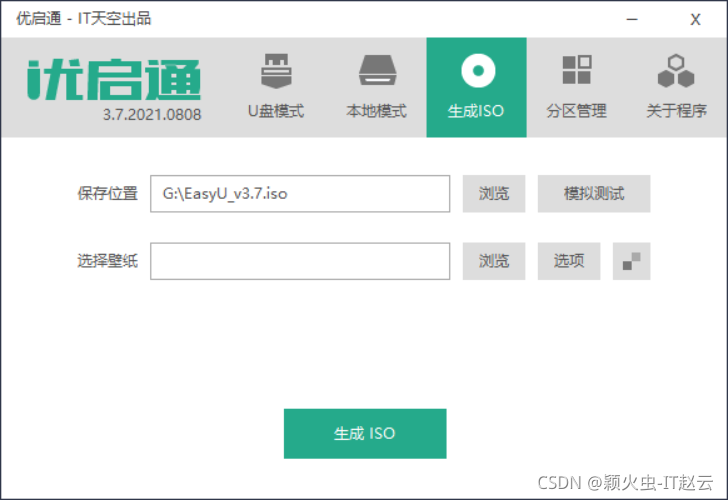
Task: Click the 保存位置 path field
Action: 300,194
